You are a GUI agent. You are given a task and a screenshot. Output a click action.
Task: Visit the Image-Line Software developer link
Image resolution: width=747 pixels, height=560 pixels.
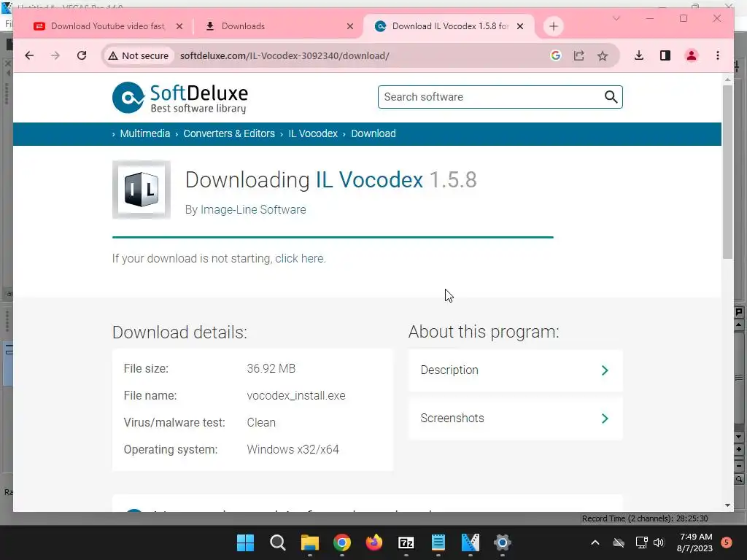click(253, 210)
